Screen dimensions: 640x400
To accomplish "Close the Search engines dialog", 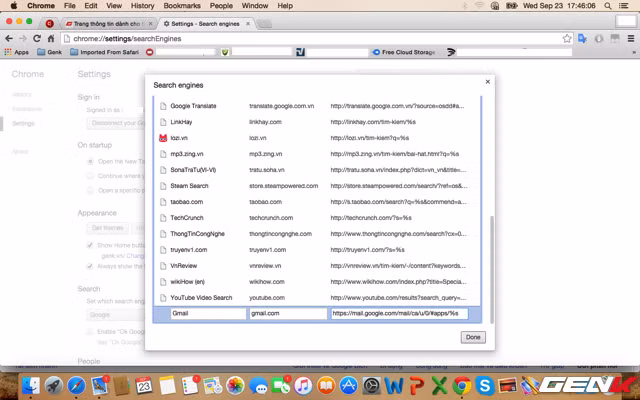I will 488,82.
